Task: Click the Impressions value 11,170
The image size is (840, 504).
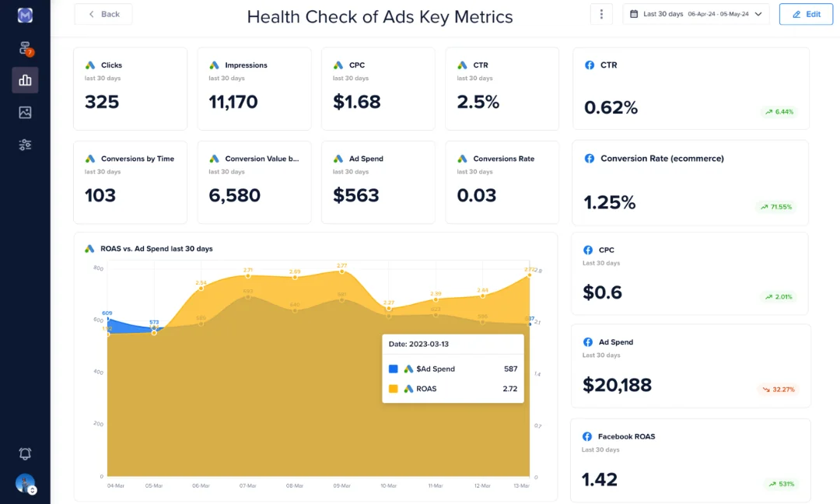Action: click(x=233, y=102)
